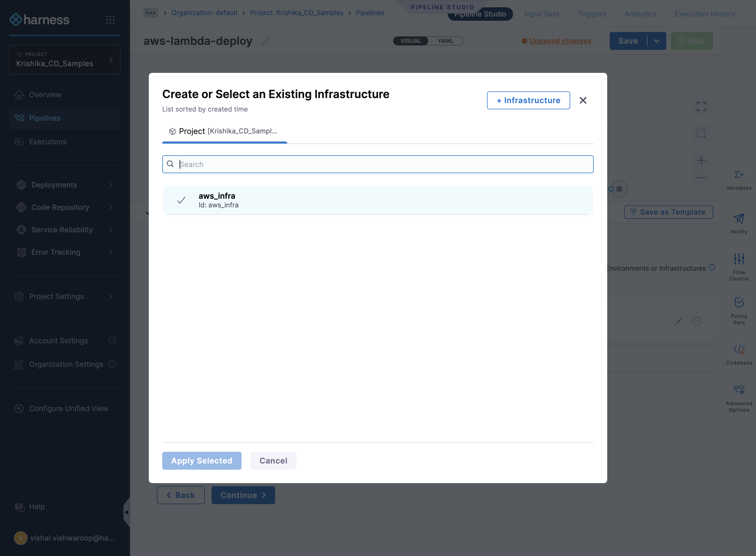The image size is (756, 556).
Task: Click Cancel in the dialog
Action: click(x=273, y=461)
